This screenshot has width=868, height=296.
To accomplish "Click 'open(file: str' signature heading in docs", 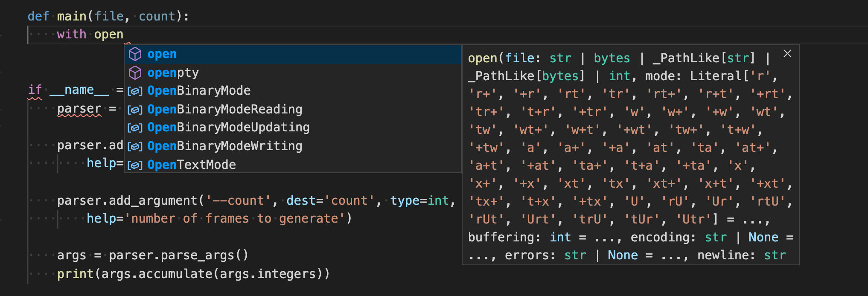I will pos(519,58).
